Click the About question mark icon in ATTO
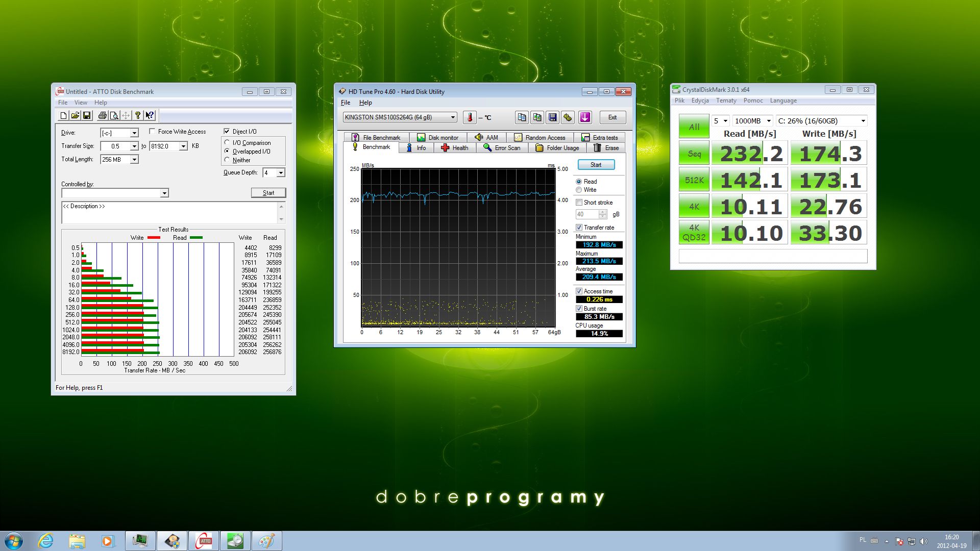Image resolution: width=980 pixels, height=551 pixels. (137, 115)
